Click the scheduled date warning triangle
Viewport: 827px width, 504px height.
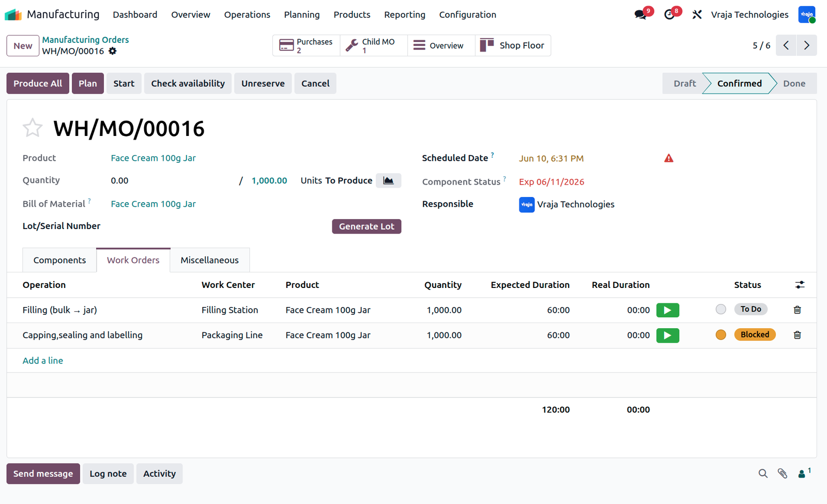click(669, 158)
